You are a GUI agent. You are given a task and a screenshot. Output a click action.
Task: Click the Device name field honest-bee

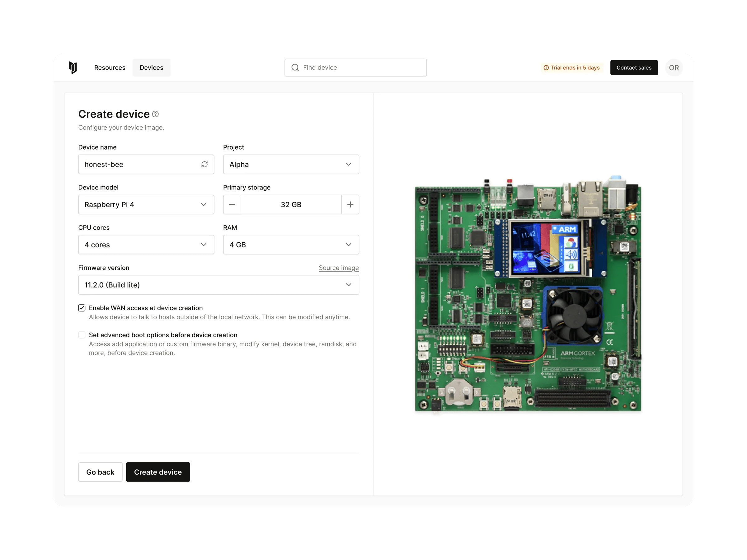pyautogui.click(x=146, y=164)
